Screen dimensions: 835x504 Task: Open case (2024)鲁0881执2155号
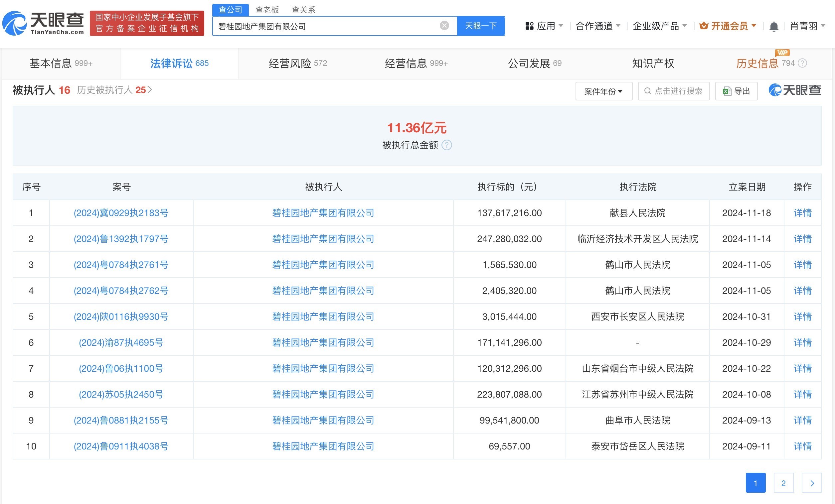[x=121, y=420]
